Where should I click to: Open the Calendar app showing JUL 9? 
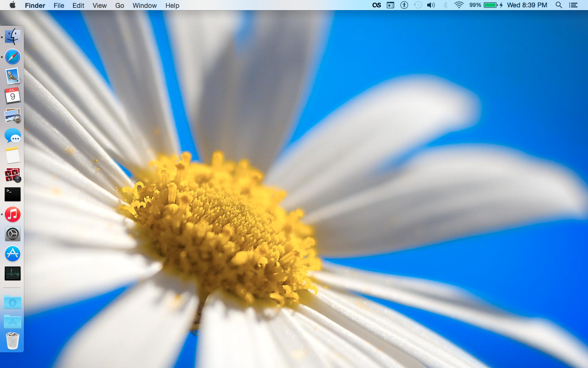(x=12, y=96)
